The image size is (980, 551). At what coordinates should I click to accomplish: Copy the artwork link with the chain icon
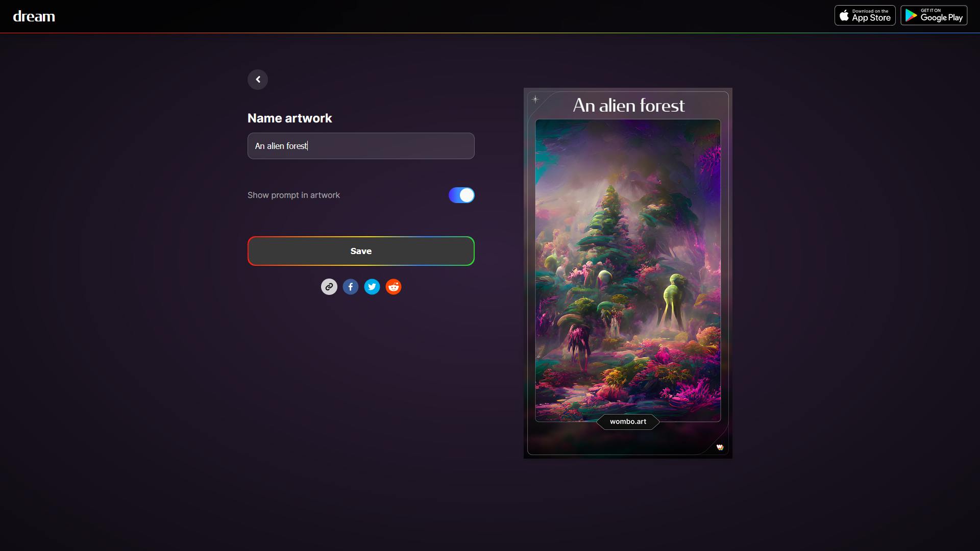[x=329, y=287]
